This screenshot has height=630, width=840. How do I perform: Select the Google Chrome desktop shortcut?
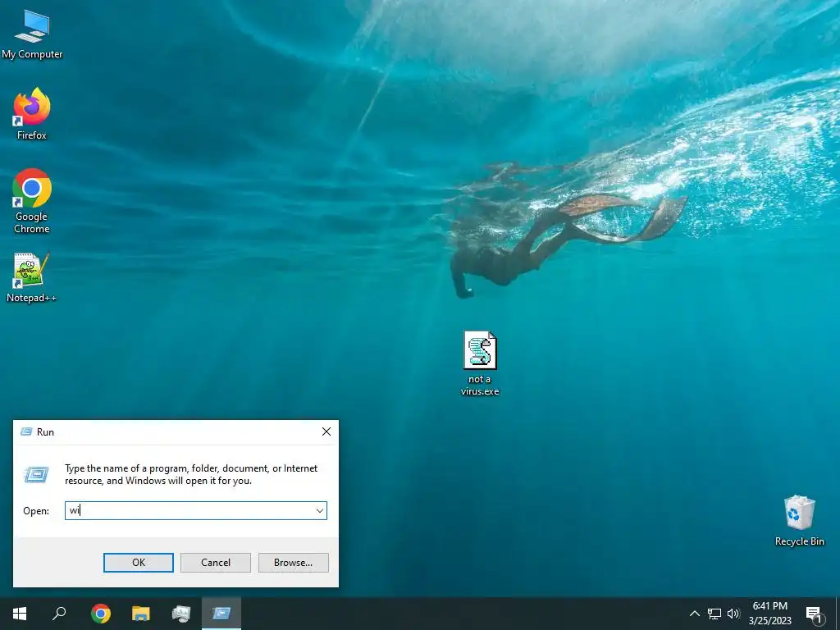coord(32,202)
